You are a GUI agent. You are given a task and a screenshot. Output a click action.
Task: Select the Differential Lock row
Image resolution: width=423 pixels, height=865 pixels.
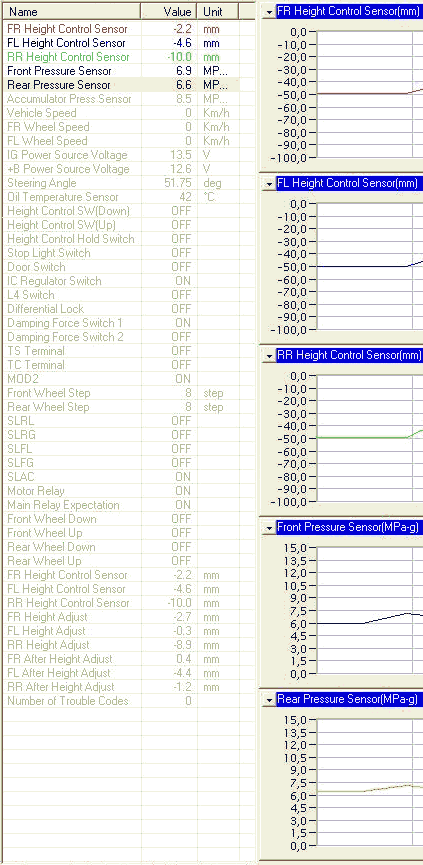pos(128,309)
